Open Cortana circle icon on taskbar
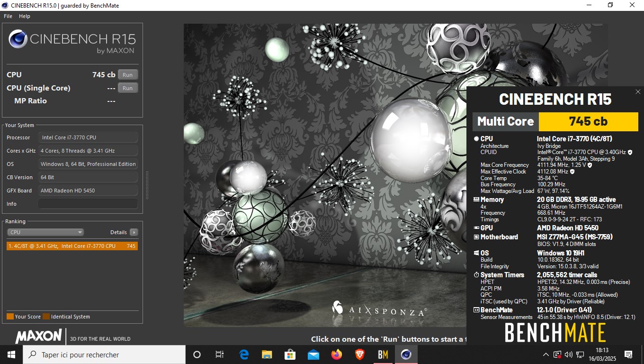644x364 pixels. [x=197, y=355]
